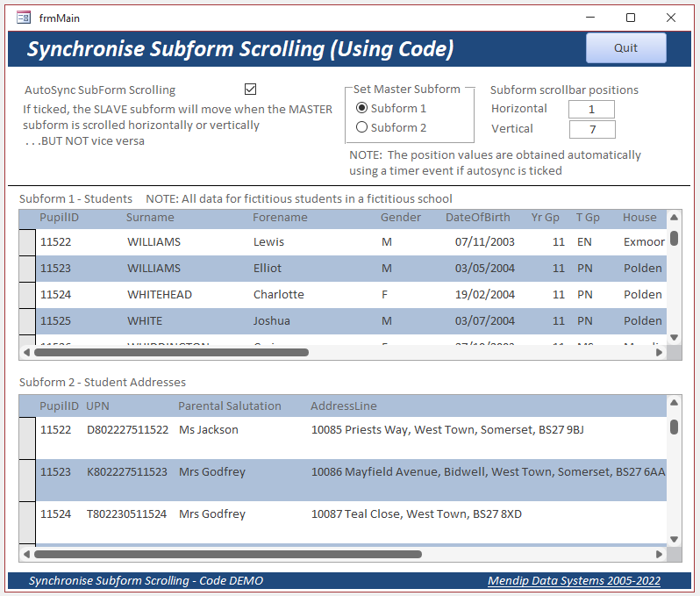Click Subform 2 vertical scrollbar up arrow
The height and width of the screenshot is (596, 700).
click(674, 403)
